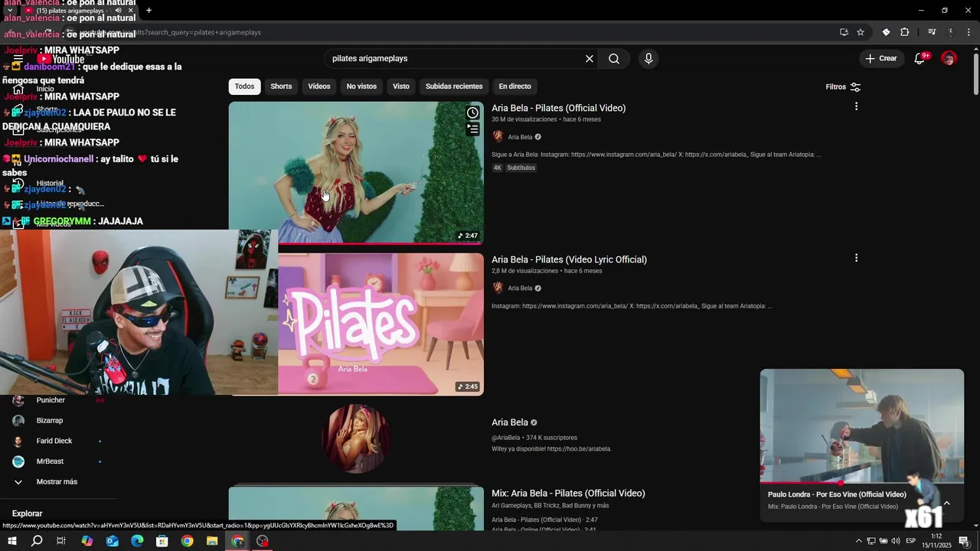Select the Shorts filter chip

(x=281, y=86)
